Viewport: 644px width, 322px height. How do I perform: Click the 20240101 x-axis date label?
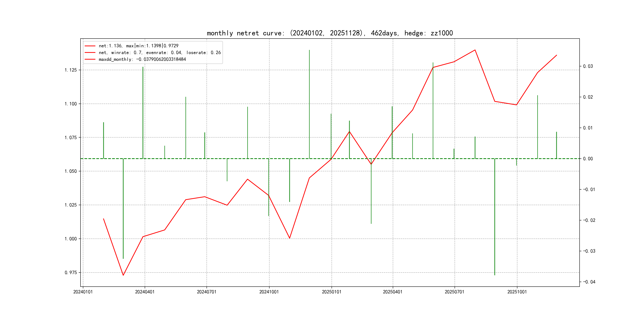pos(83,292)
